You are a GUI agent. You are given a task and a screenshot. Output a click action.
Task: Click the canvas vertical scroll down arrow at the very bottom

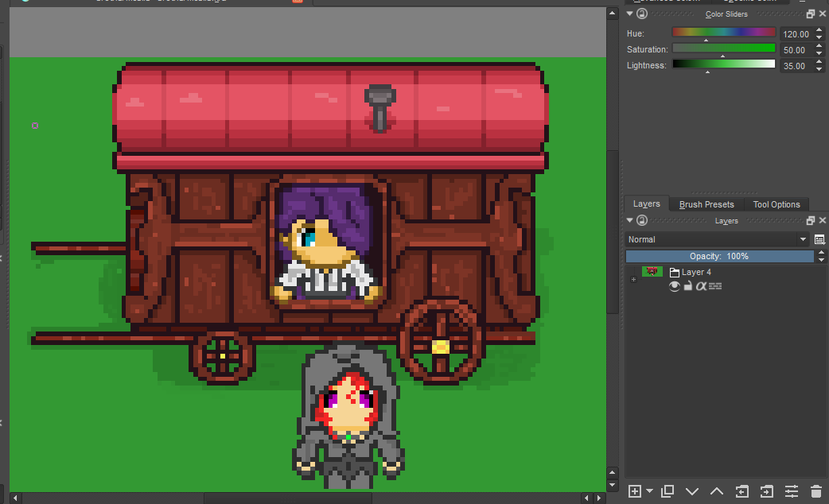click(x=613, y=485)
